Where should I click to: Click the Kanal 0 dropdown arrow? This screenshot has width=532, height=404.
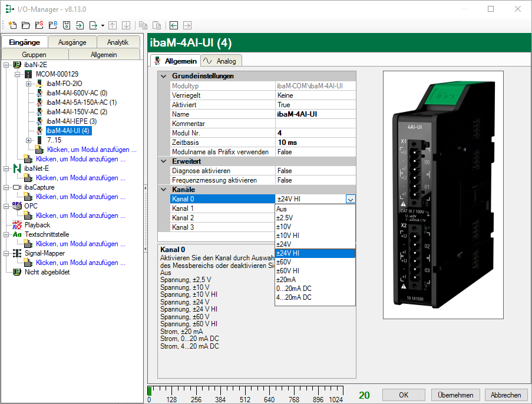pos(351,199)
